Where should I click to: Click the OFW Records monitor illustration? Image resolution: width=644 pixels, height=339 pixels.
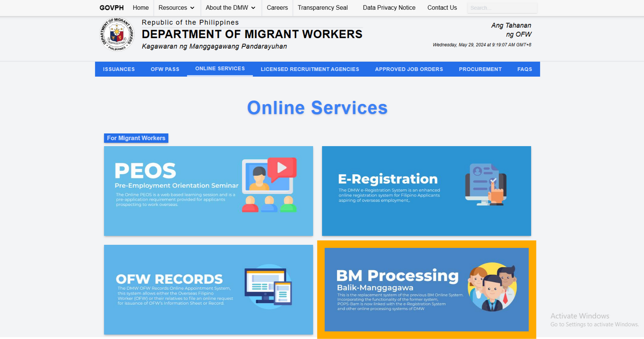coord(268,287)
